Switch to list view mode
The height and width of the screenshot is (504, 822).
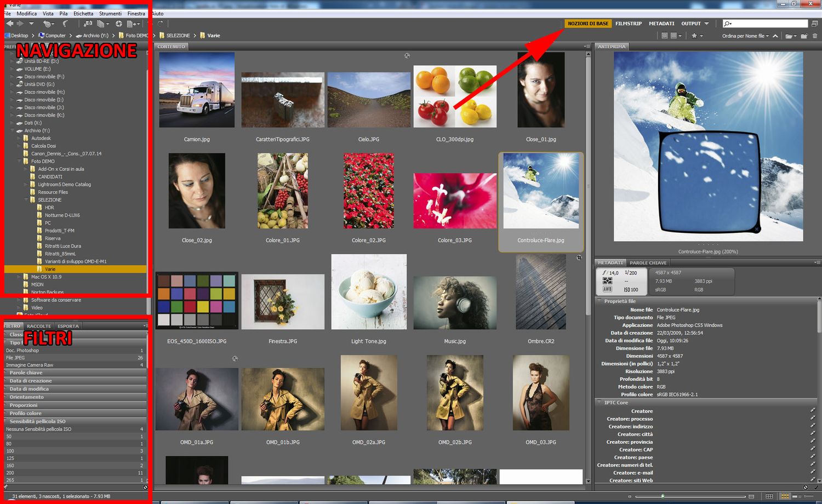pyautogui.click(x=813, y=496)
